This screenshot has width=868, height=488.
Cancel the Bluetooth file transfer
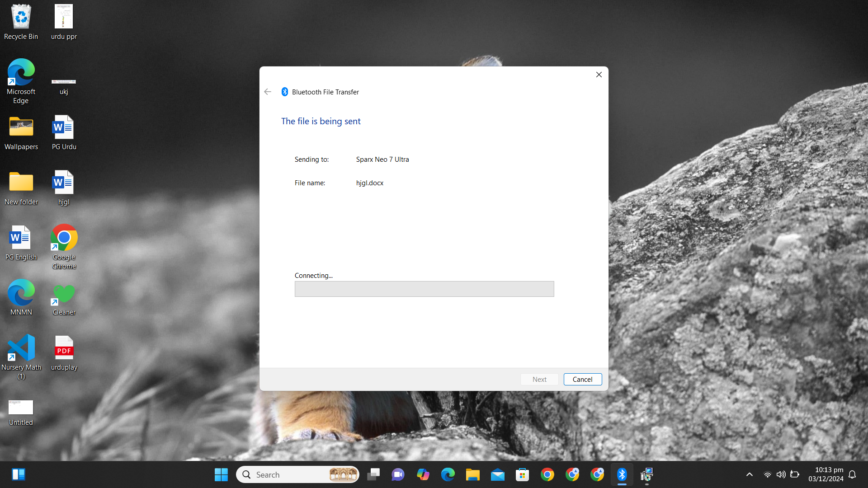582,380
